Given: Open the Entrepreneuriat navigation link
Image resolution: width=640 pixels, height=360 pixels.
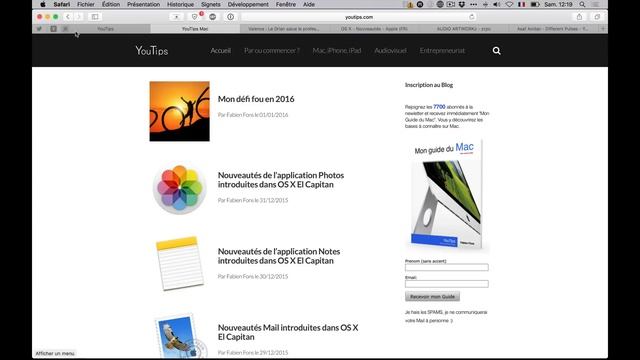Looking at the screenshot, I should coord(442,51).
